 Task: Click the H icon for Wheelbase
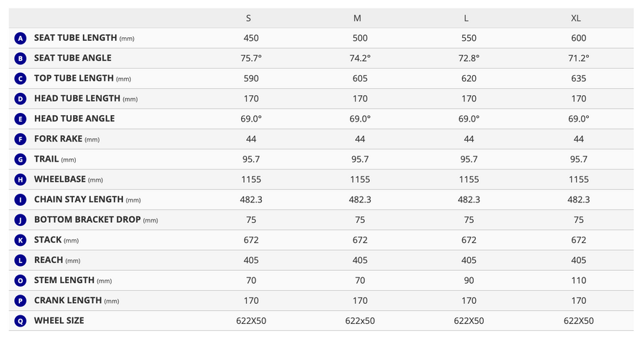(x=20, y=179)
